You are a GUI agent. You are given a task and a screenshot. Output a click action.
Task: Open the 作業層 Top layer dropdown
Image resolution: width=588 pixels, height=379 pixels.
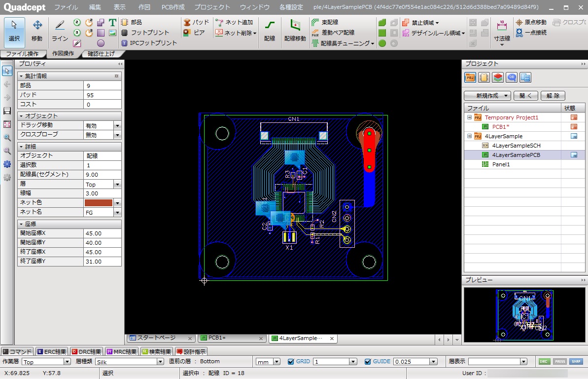pyautogui.click(x=68, y=362)
